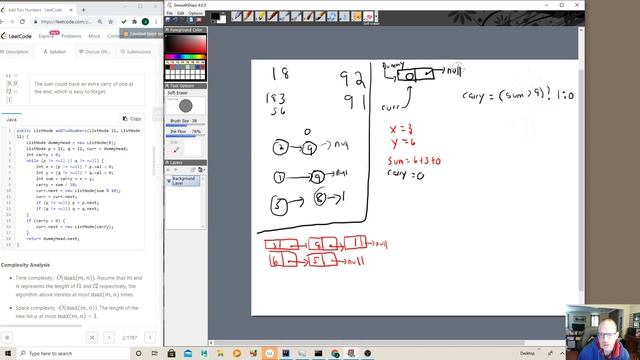Bookmark page with the star icon
The image size is (640, 360).
[110, 22]
